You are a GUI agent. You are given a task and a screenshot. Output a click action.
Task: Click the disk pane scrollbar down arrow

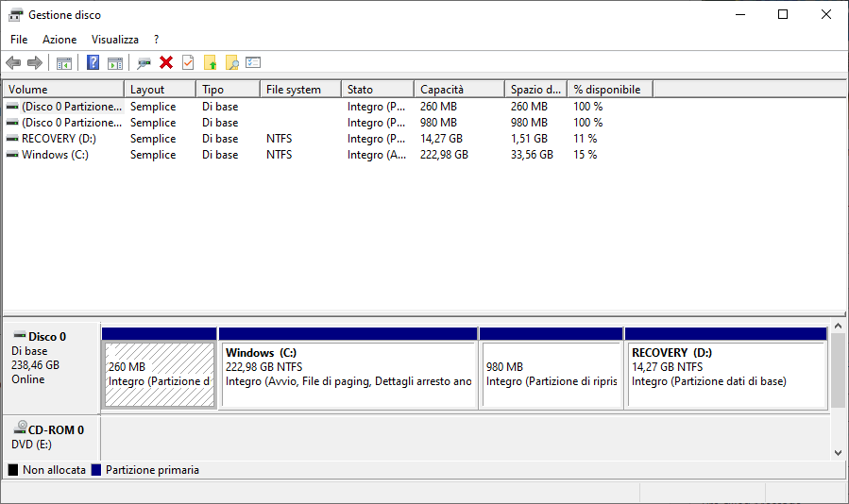pyautogui.click(x=839, y=453)
